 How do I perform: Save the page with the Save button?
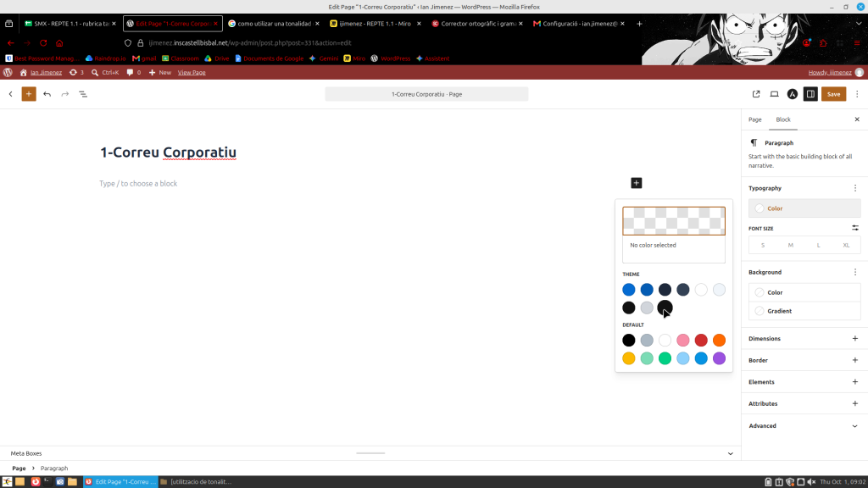833,94
